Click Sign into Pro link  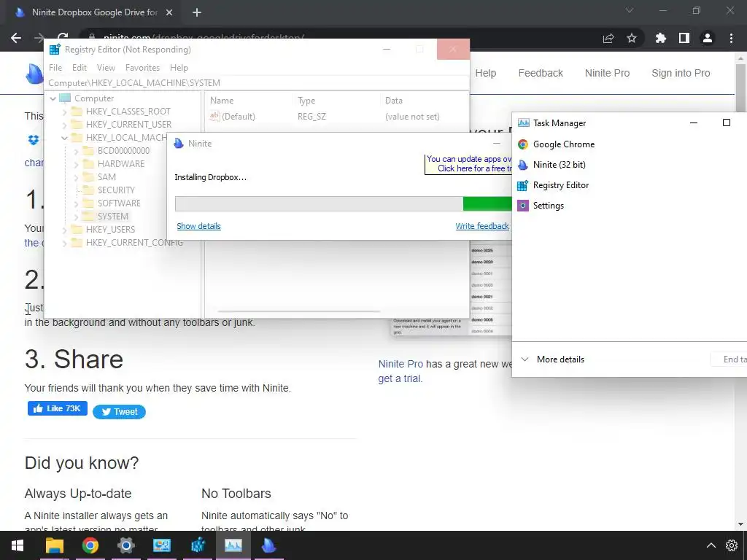point(681,73)
